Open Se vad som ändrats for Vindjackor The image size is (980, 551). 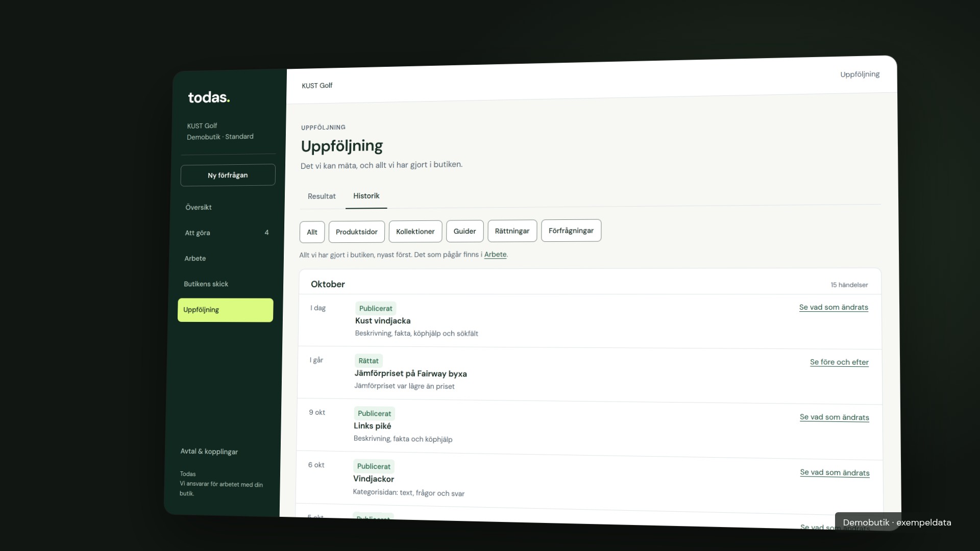[x=835, y=472]
